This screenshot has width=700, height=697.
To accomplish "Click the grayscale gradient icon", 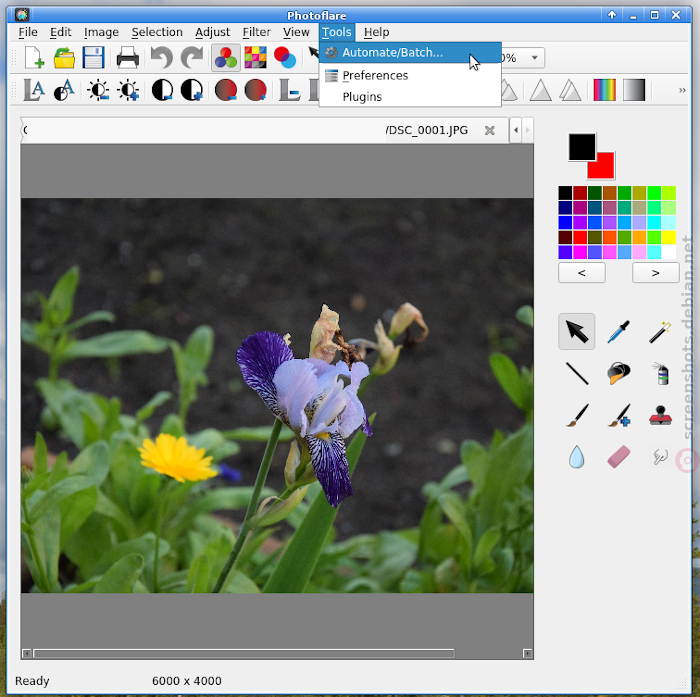I will (x=634, y=90).
